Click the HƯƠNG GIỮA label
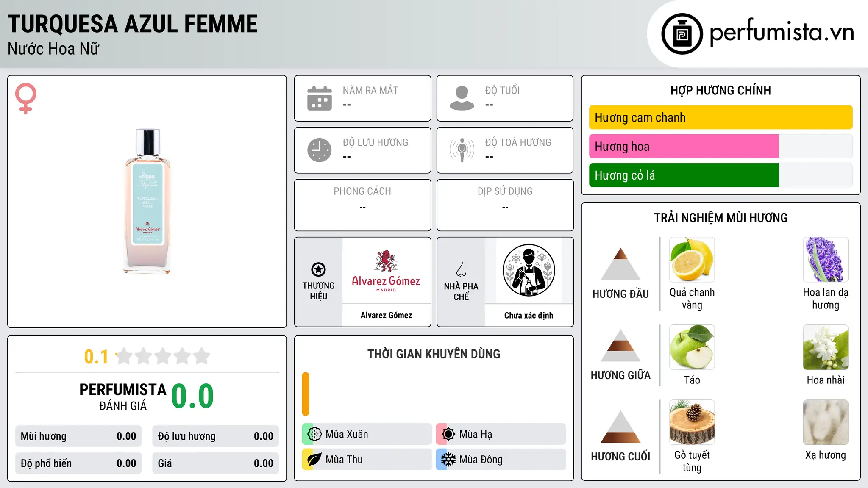868x488 pixels. point(621,375)
